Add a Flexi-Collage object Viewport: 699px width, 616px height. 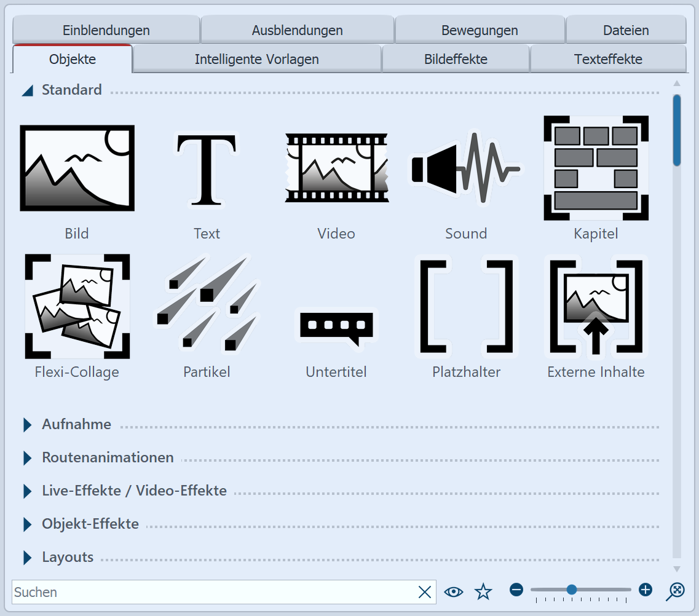pyautogui.click(x=76, y=306)
